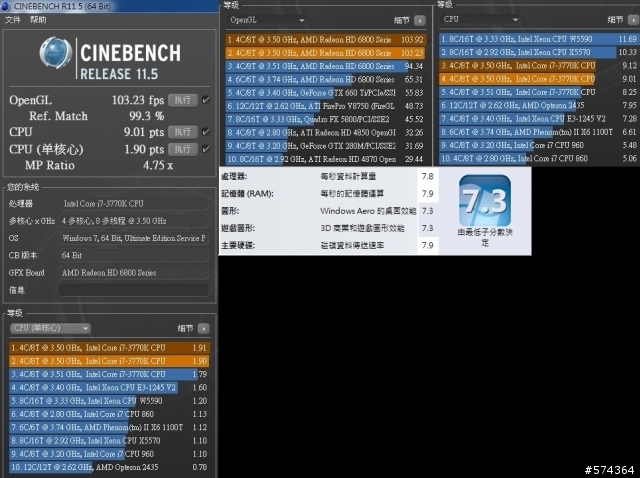Open the OpenGL ranking dropdown
This screenshot has width=640, height=478.
click(267, 20)
